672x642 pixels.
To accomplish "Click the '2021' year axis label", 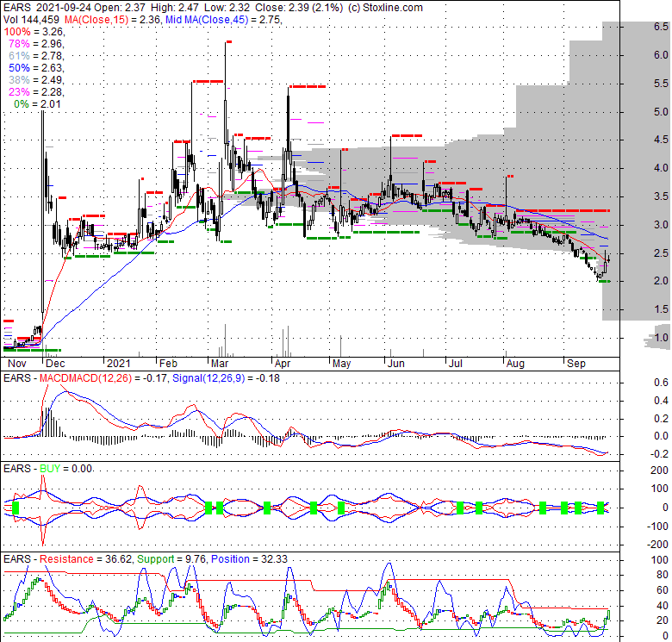I will click(x=118, y=364).
